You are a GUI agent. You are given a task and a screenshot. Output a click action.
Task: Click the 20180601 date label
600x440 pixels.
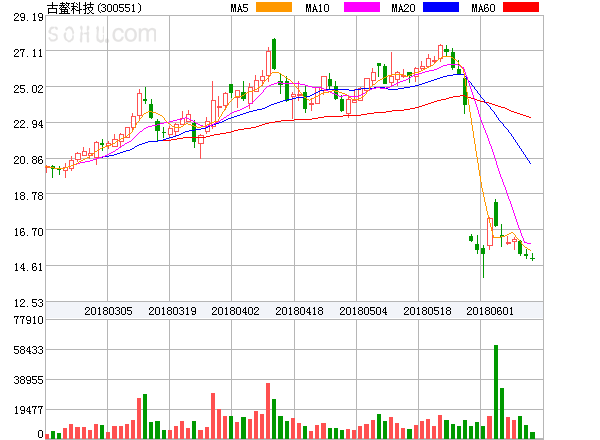click(x=490, y=311)
